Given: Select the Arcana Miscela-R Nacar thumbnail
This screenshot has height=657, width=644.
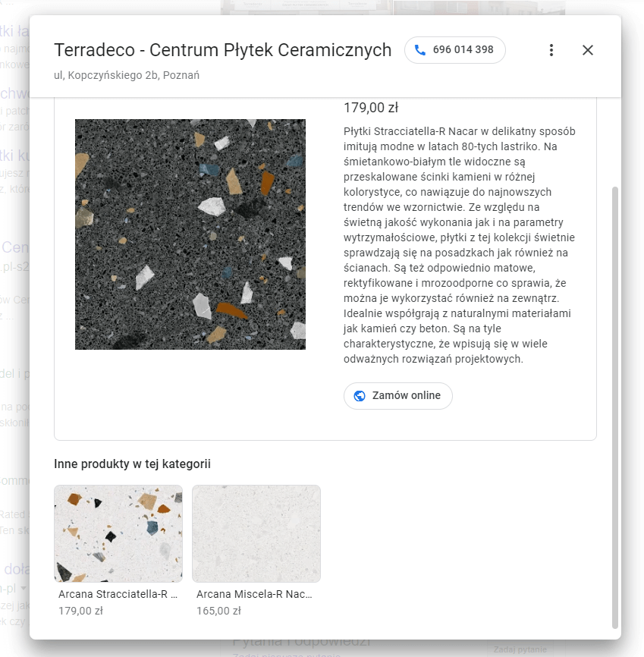Looking at the screenshot, I should (x=256, y=533).
